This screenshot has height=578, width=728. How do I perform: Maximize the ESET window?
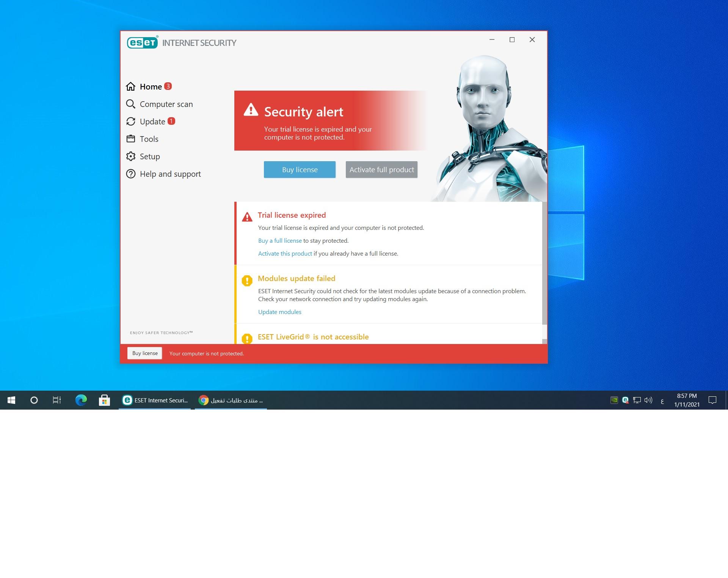pyautogui.click(x=512, y=39)
